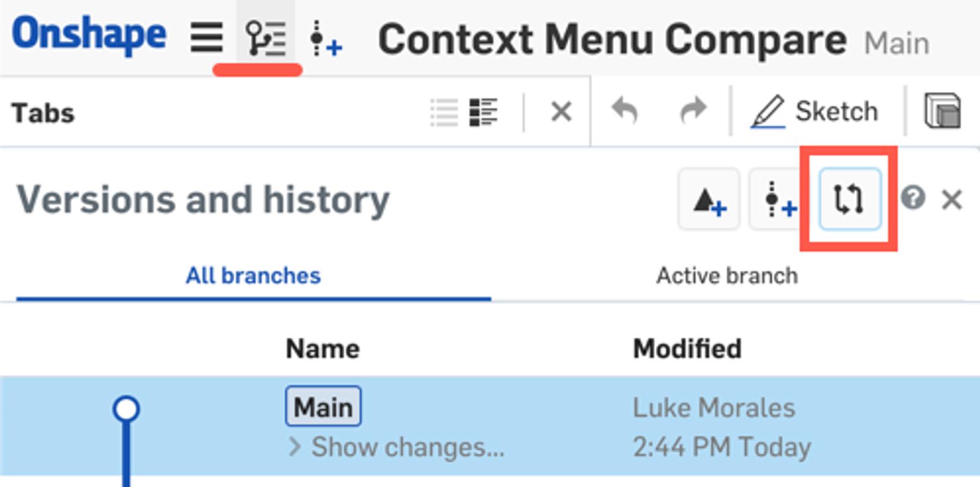The height and width of the screenshot is (487, 980).
Task: Switch to the All branches tab
Action: click(253, 276)
